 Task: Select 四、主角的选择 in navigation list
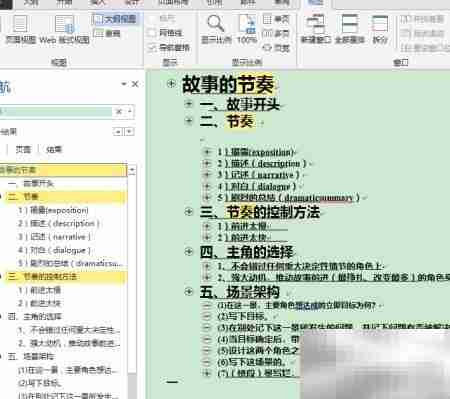pyautogui.click(x=35, y=317)
